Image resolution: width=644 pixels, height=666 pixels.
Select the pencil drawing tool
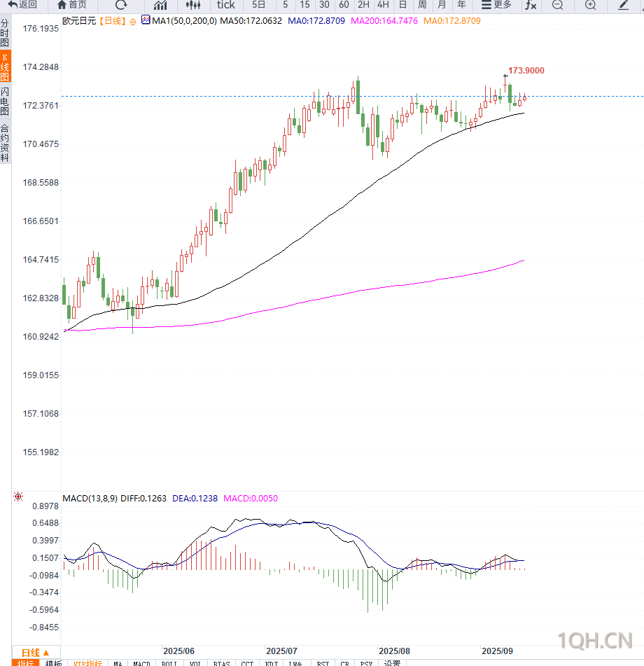click(623, 5)
